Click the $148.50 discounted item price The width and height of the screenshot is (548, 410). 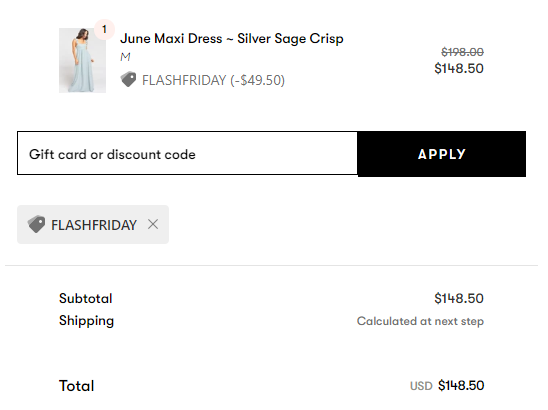459,68
